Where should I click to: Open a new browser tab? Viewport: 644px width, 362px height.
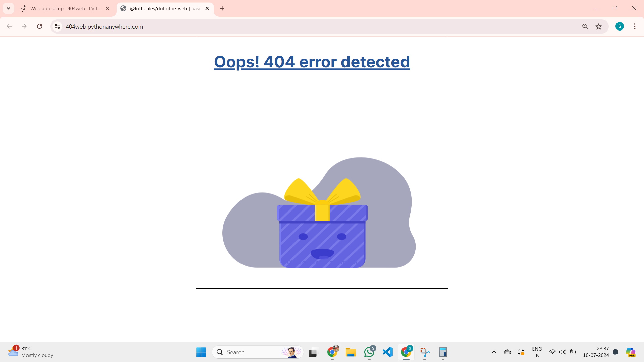pos(222,8)
